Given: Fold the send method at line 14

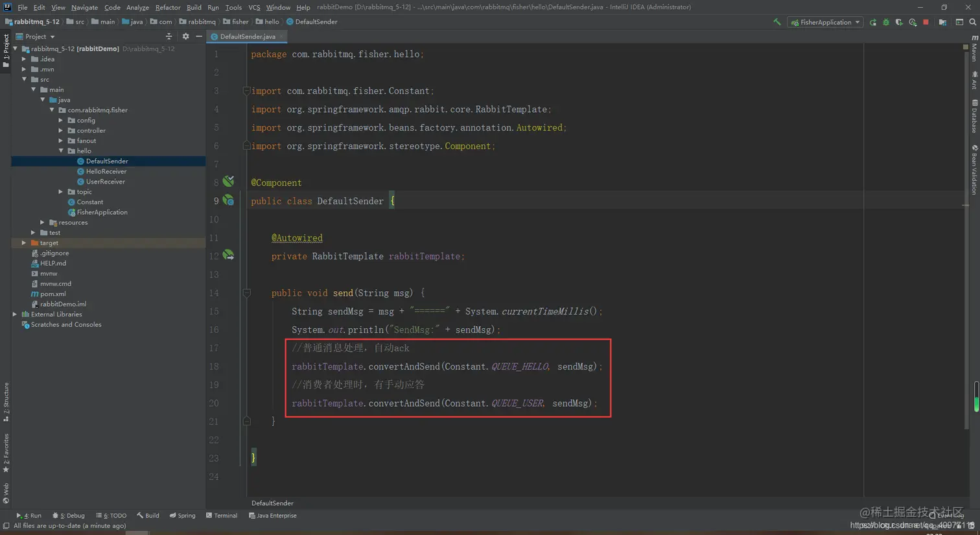Looking at the screenshot, I should click(x=247, y=292).
